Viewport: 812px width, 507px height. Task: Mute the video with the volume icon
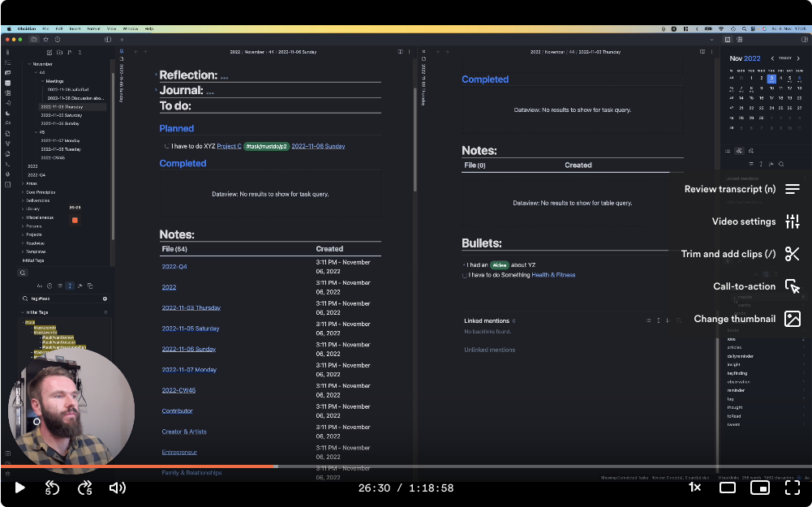117,488
